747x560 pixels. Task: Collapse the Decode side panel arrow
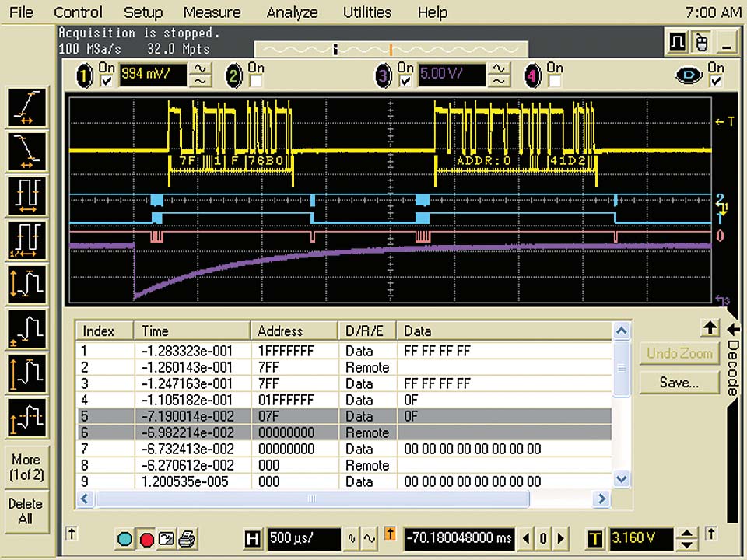click(x=731, y=328)
